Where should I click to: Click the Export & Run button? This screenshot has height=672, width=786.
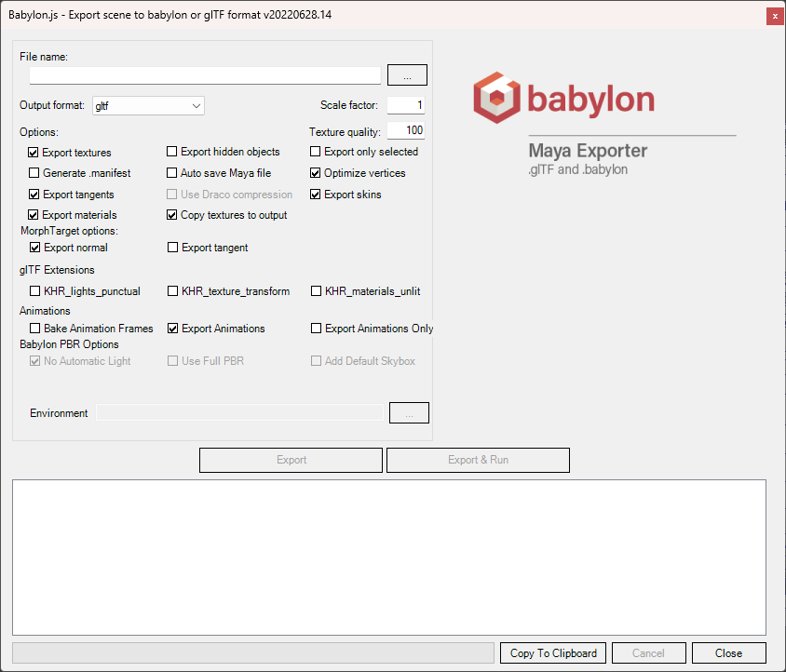point(479,460)
